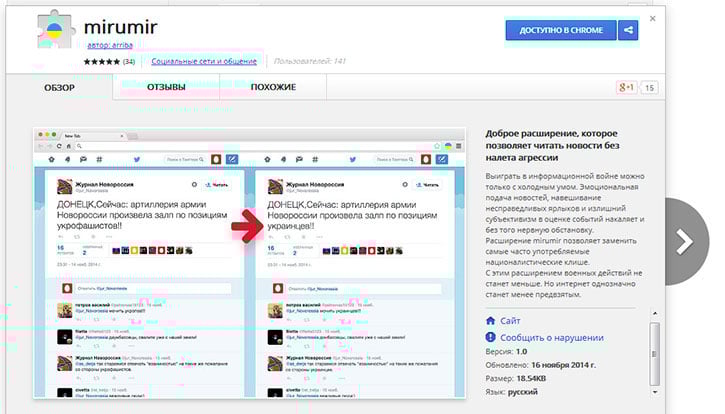Screen dimensions: 725x414
Task: Click the share icon button
Action: point(628,31)
